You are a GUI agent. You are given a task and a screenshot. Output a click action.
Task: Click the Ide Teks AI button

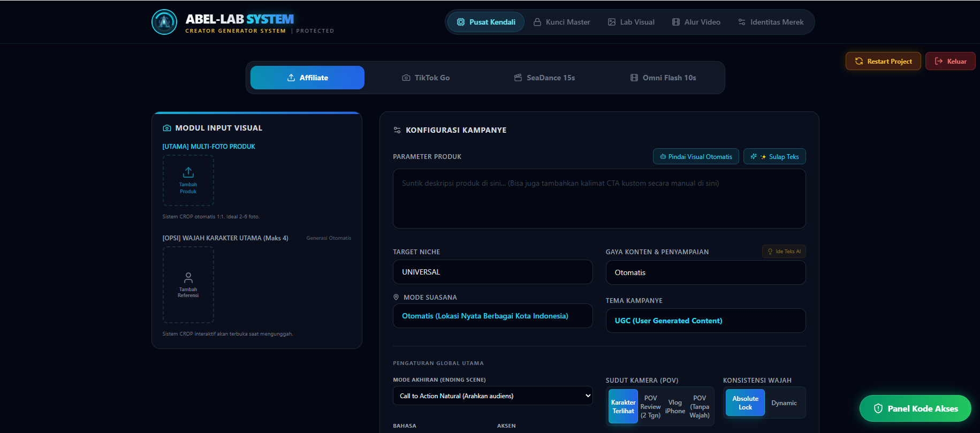tap(784, 252)
